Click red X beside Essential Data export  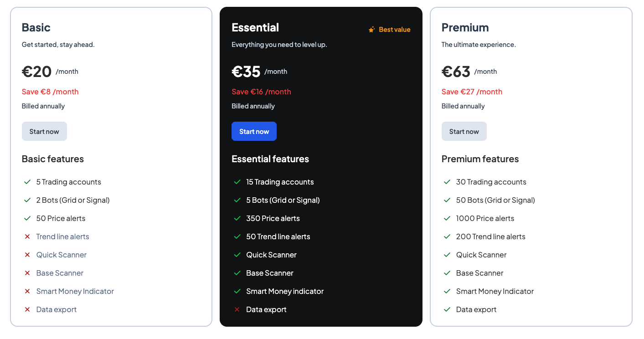coord(237,309)
